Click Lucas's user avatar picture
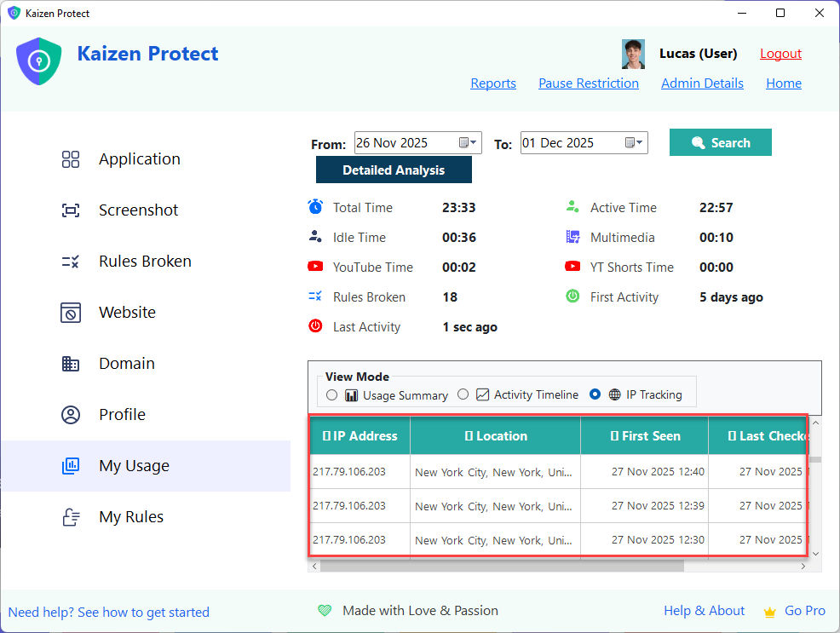 tap(633, 54)
